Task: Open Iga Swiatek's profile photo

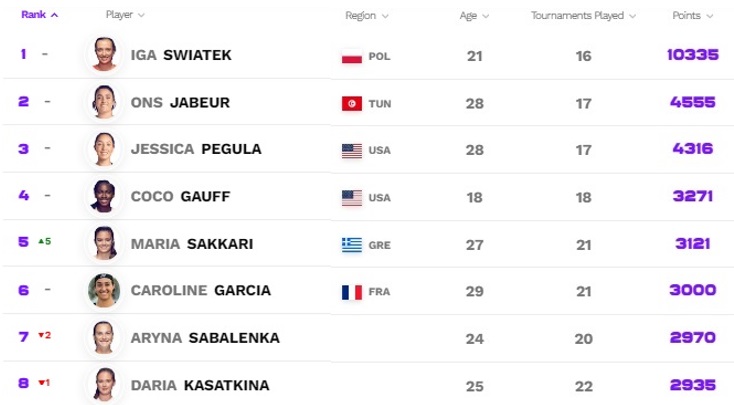Action: click(x=104, y=54)
